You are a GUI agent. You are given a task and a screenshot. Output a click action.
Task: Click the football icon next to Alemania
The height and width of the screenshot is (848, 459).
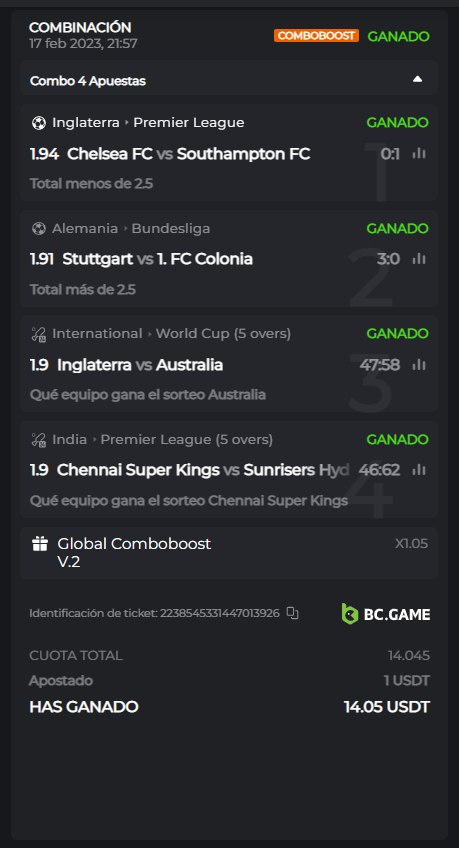39,229
